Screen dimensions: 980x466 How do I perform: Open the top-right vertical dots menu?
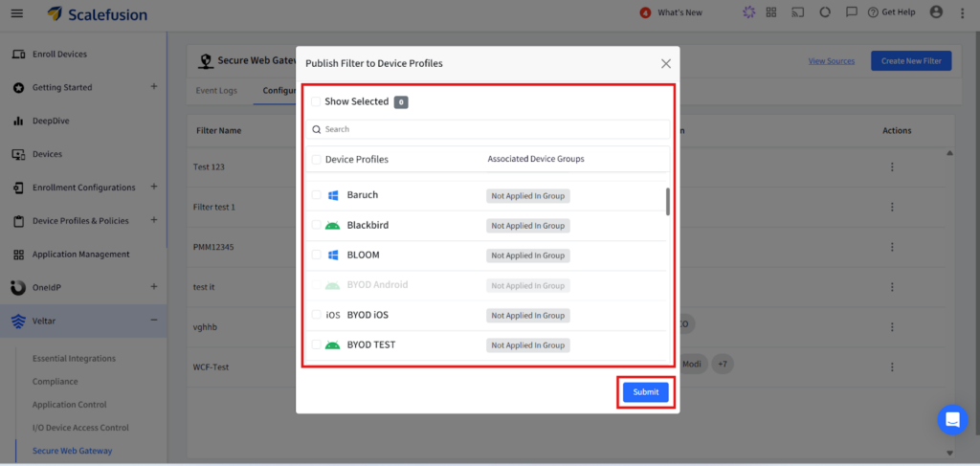tap(963, 13)
